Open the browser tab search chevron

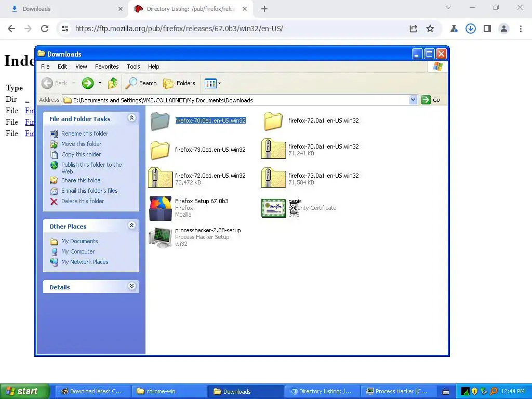coord(448,7)
